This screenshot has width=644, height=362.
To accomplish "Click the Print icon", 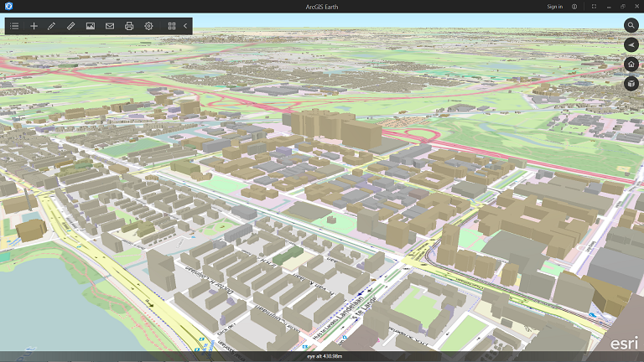I will [129, 26].
